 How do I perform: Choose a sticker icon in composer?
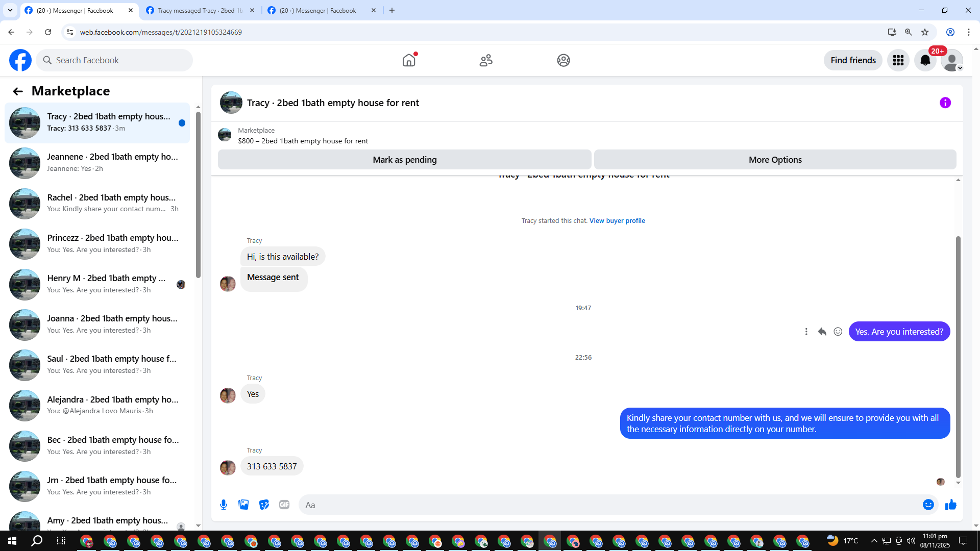pyautogui.click(x=264, y=505)
